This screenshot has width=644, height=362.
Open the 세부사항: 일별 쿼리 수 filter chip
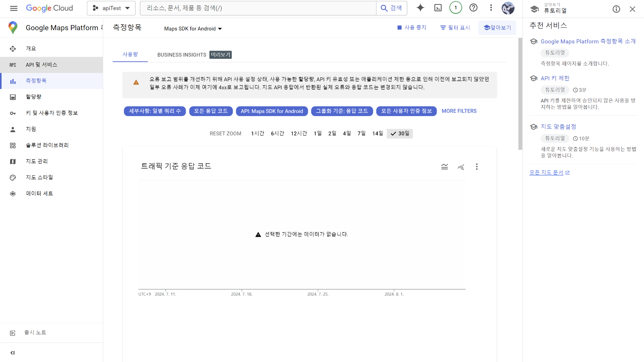[155, 111]
